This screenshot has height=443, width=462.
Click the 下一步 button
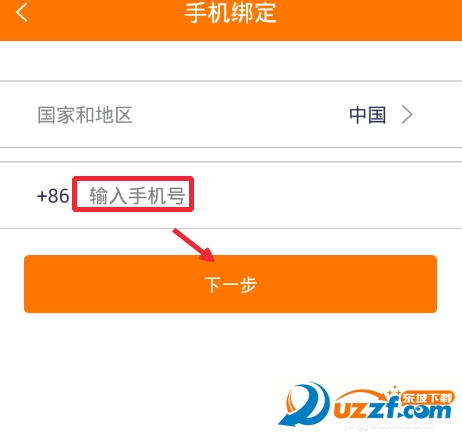point(230,284)
